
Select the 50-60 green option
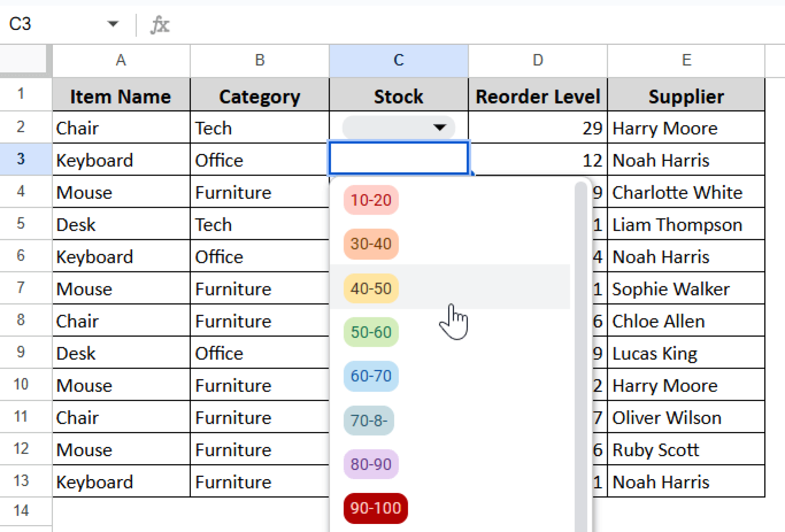(371, 332)
